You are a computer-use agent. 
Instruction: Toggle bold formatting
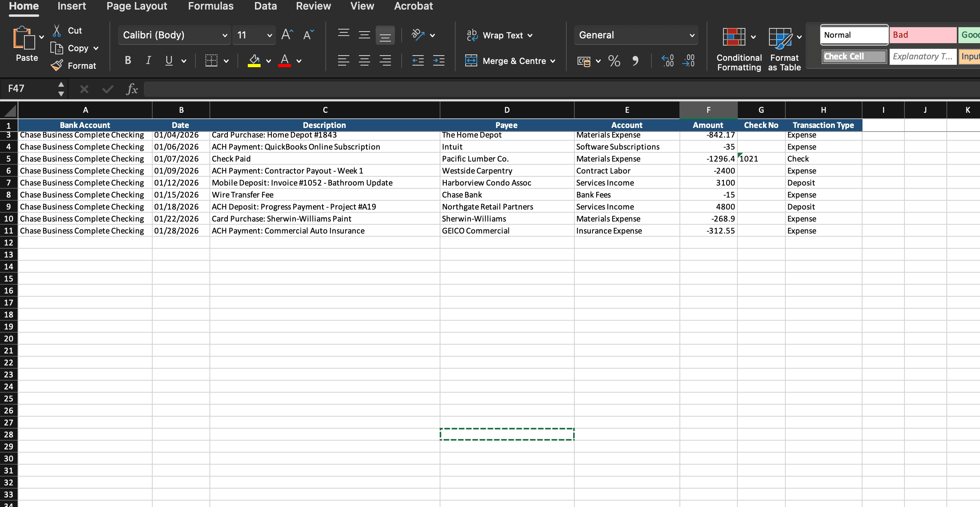pos(127,60)
